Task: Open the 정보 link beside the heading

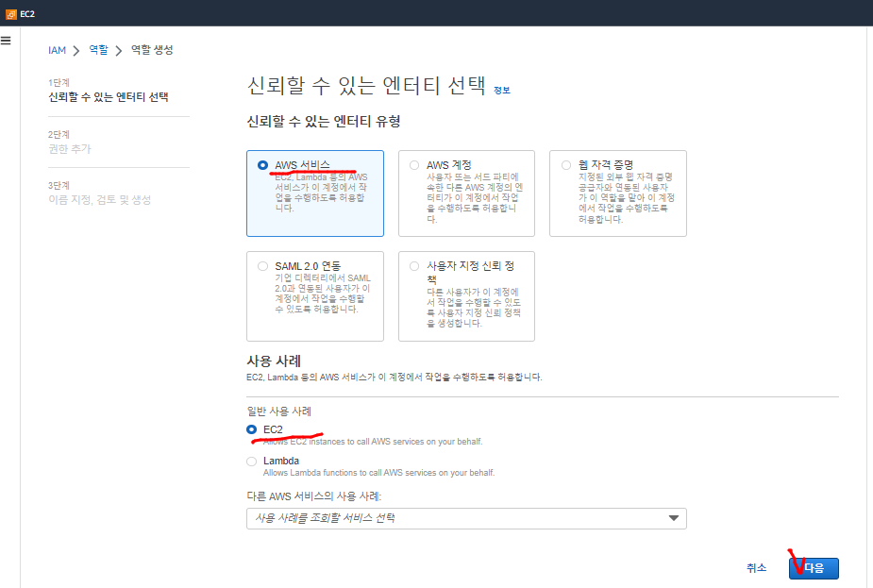Action: (502, 91)
